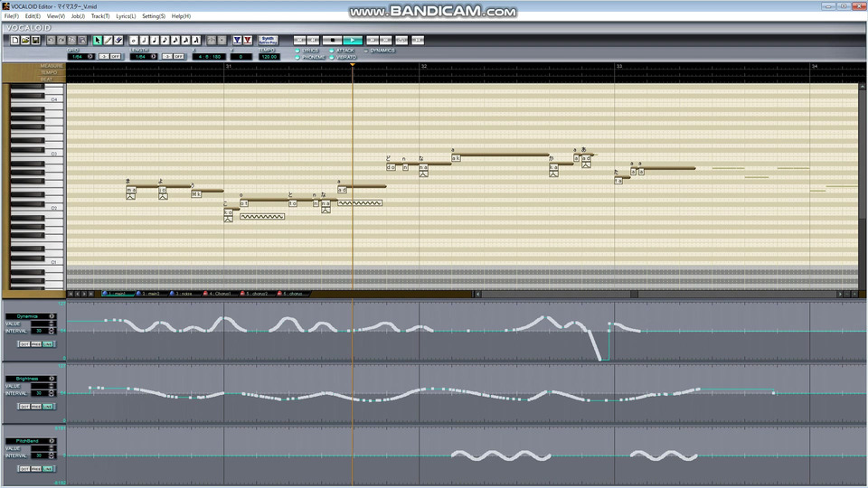Redo the last edit in toolbar

pyautogui.click(x=61, y=41)
